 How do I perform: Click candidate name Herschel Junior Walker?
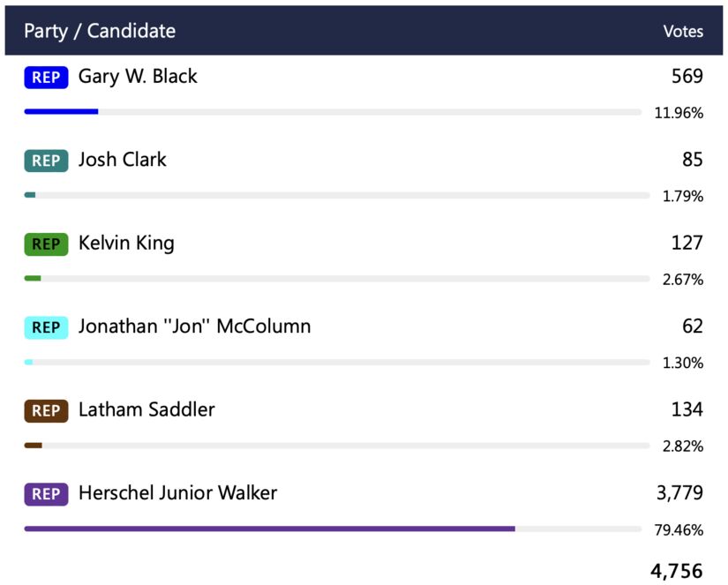177,493
